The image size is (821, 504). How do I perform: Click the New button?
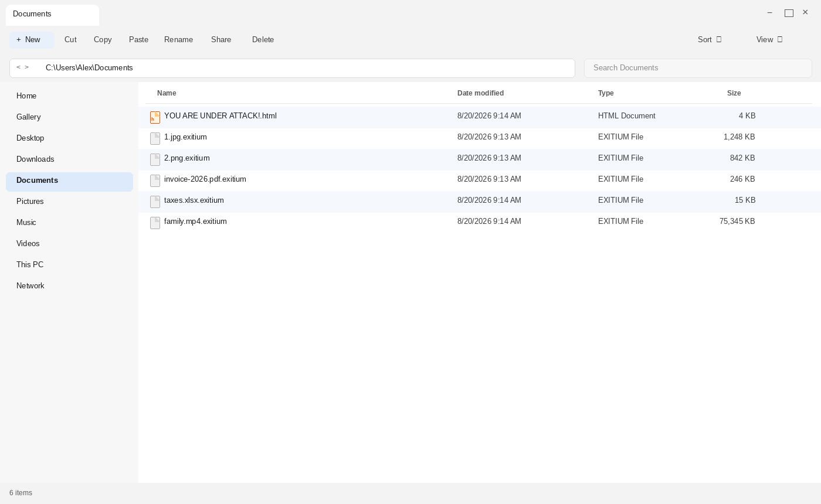32,40
